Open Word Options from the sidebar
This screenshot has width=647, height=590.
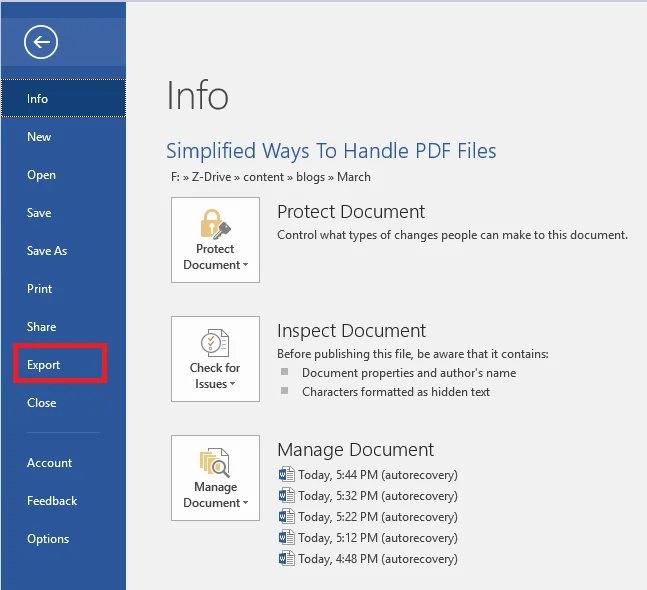click(48, 539)
